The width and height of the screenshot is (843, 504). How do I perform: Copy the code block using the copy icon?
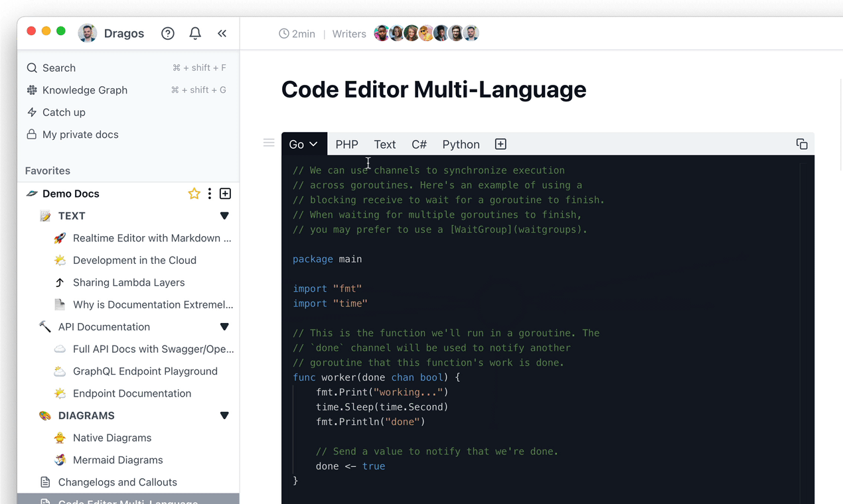(801, 143)
